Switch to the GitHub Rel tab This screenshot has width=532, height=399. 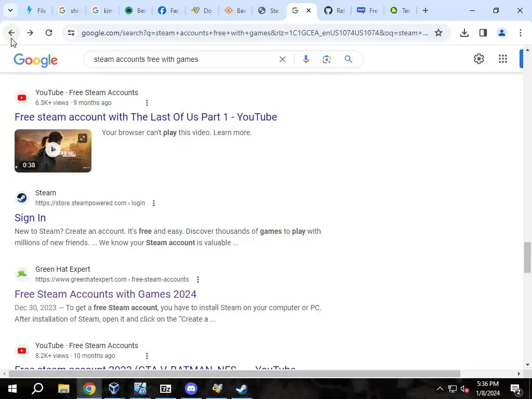click(x=335, y=11)
